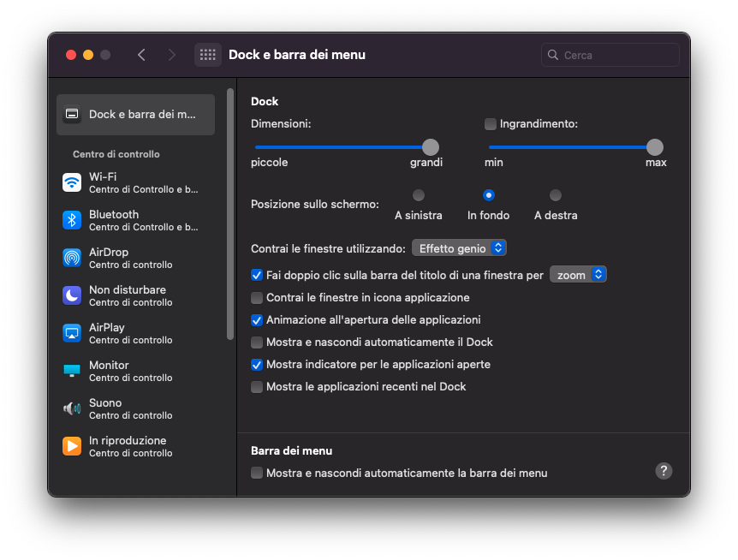Viewport: 738px width, 560px height.
Task: Open AirDrop settings via its icon
Action: coord(72,258)
